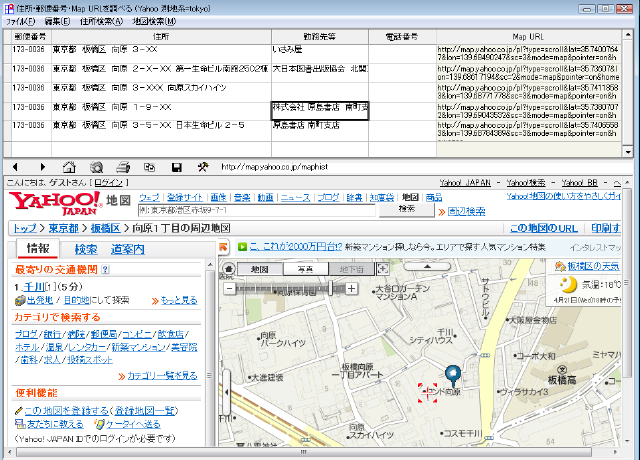The image size is (640, 460).
Task: Open この地図のURL link
Action: 543,228
